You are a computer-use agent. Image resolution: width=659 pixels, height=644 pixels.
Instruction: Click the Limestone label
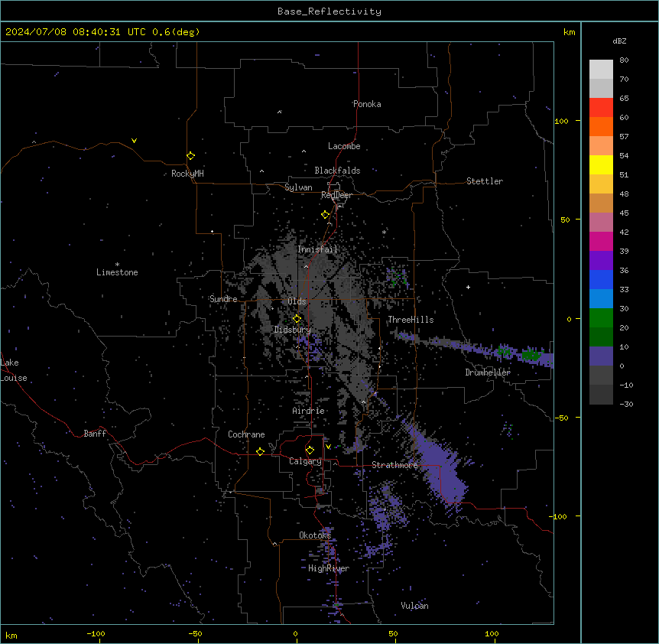coord(117,272)
